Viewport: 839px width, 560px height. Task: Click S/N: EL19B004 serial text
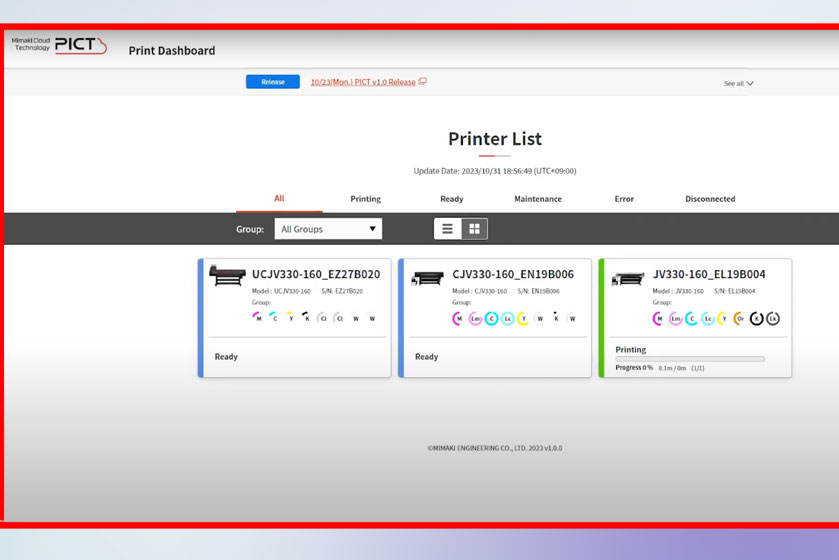[735, 291]
